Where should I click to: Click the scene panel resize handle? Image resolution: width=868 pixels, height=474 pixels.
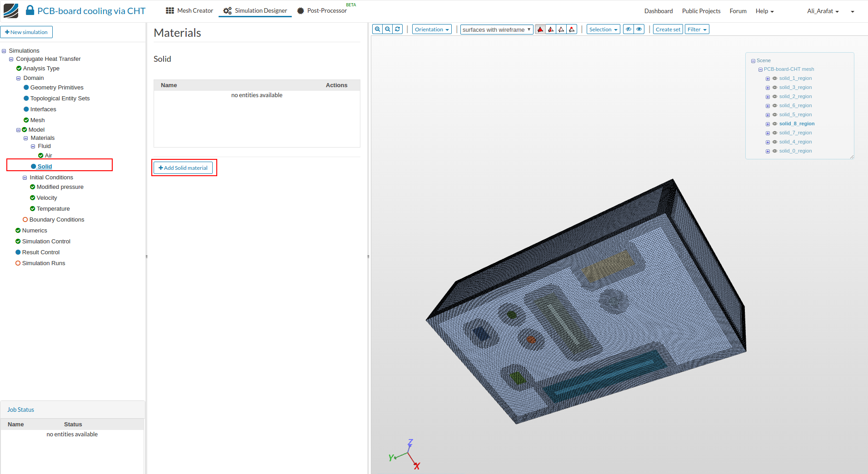852,157
